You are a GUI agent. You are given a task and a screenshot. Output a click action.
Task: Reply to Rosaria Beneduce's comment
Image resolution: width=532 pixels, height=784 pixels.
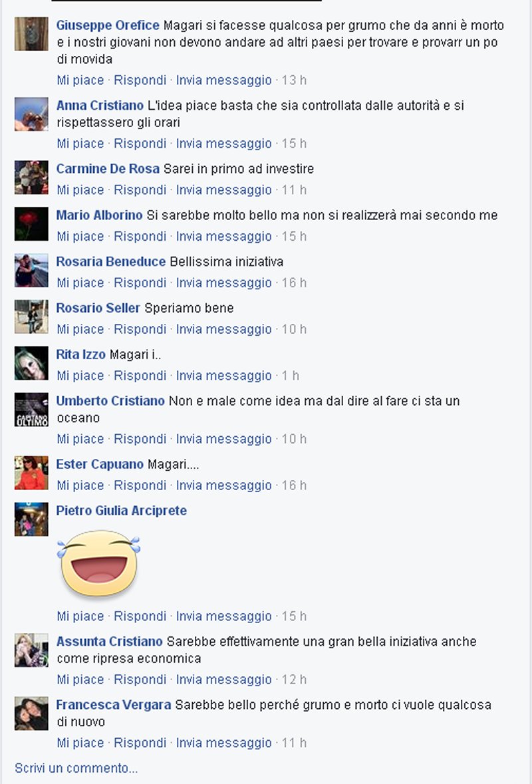(140, 283)
